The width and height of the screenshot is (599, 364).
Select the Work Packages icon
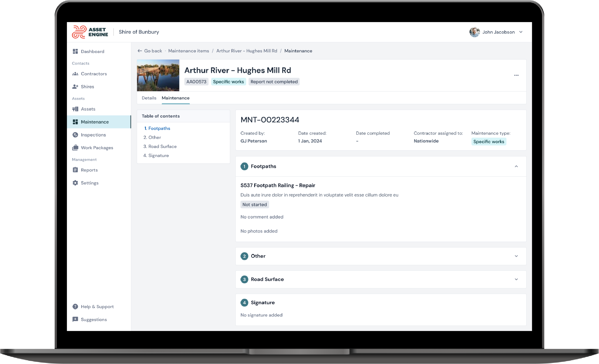75,148
